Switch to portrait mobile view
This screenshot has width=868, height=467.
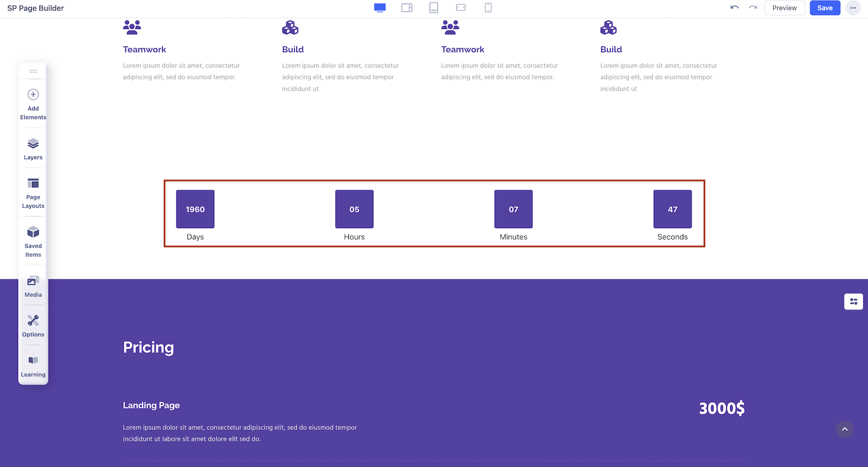(x=488, y=8)
